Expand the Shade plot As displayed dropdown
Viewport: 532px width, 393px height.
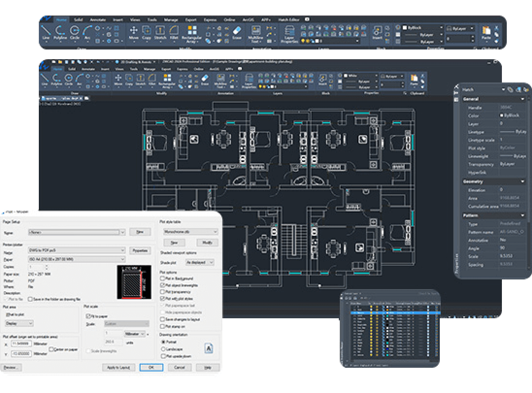[x=200, y=262]
